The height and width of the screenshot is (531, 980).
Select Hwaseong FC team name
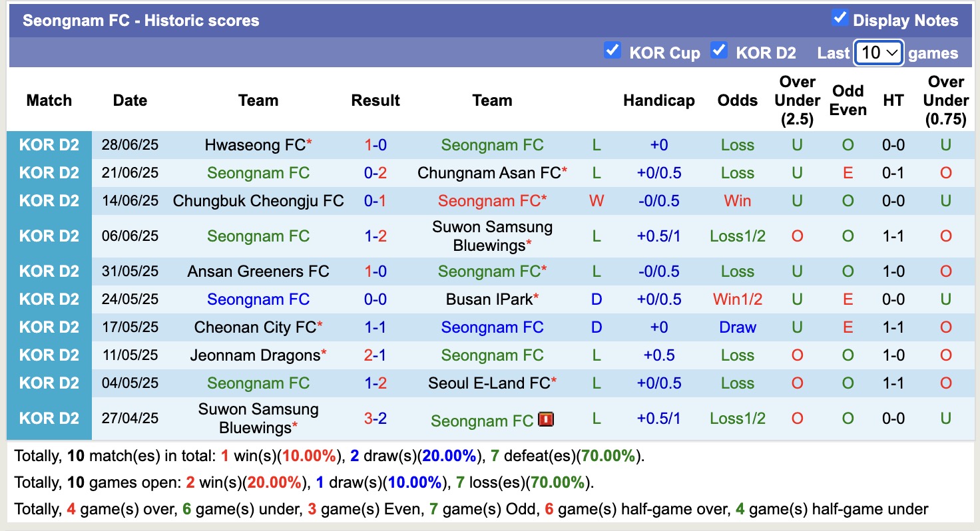[254, 144]
